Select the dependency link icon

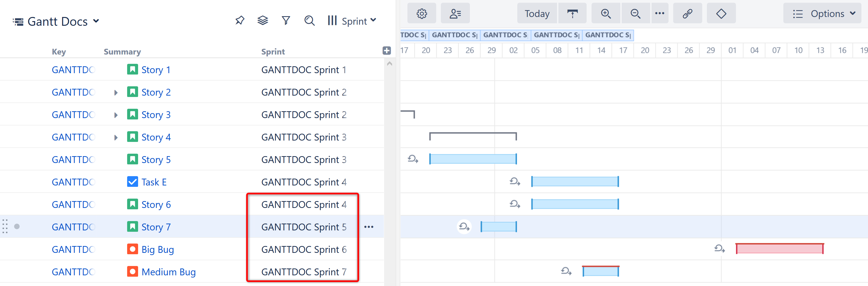[687, 13]
